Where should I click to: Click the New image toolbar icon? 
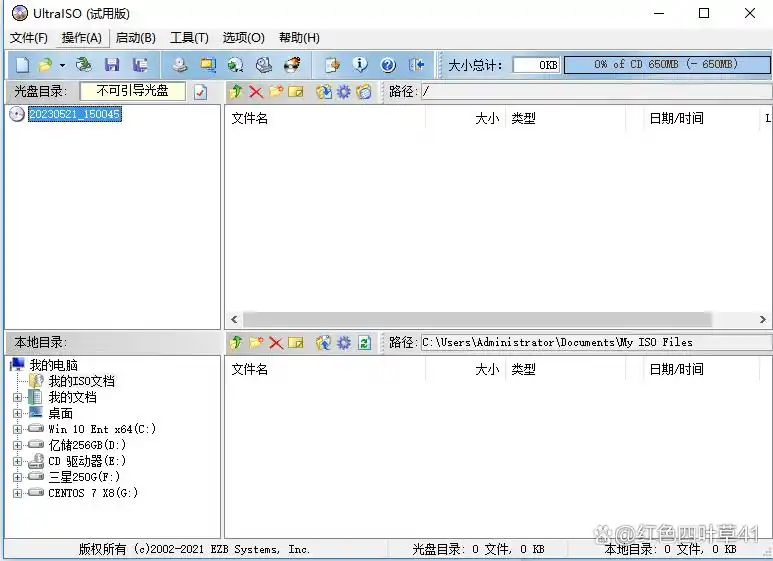pyautogui.click(x=22, y=65)
